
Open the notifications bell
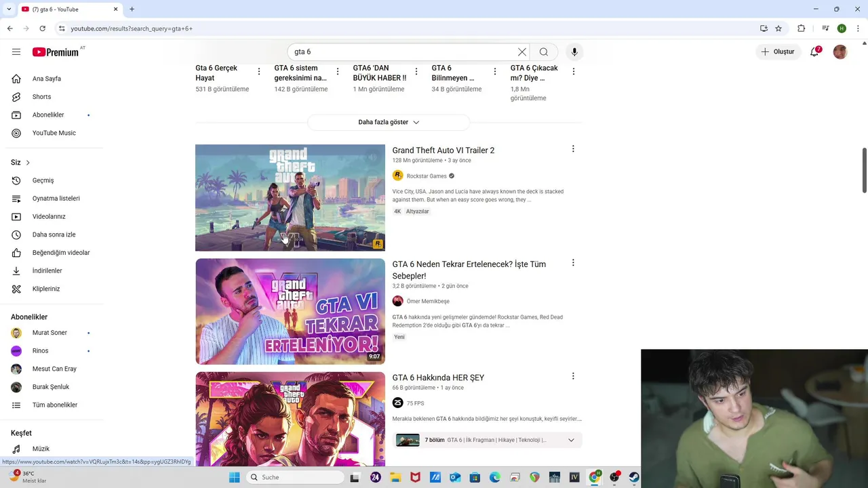pos(815,52)
